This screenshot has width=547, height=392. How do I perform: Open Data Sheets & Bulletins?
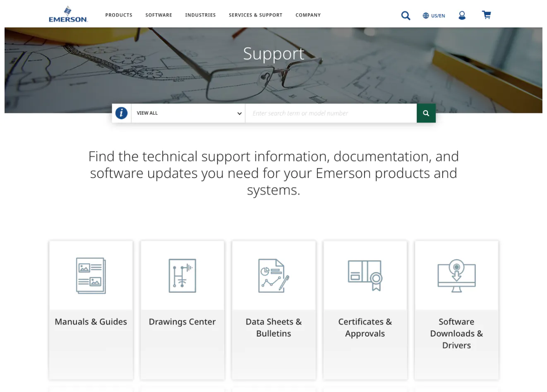(274, 327)
